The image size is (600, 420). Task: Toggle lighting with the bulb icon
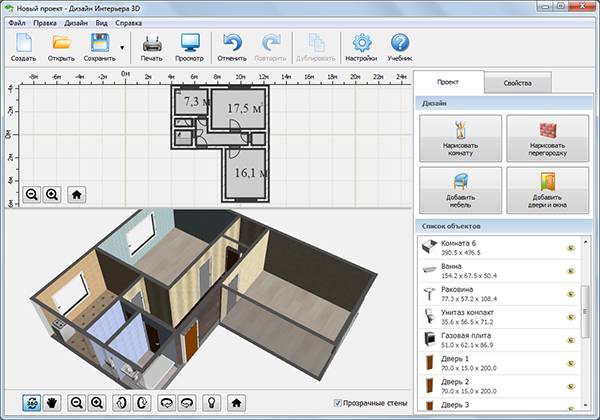tap(212, 403)
